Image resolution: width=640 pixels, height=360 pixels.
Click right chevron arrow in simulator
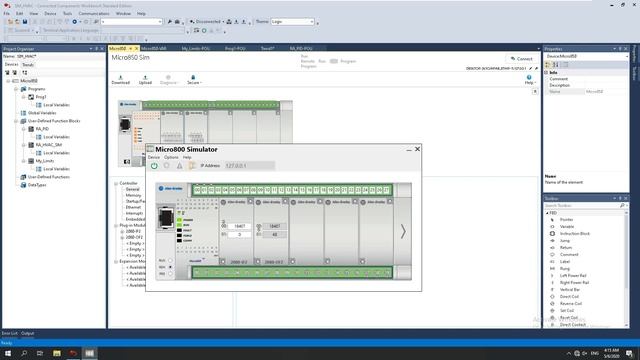(x=403, y=231)
